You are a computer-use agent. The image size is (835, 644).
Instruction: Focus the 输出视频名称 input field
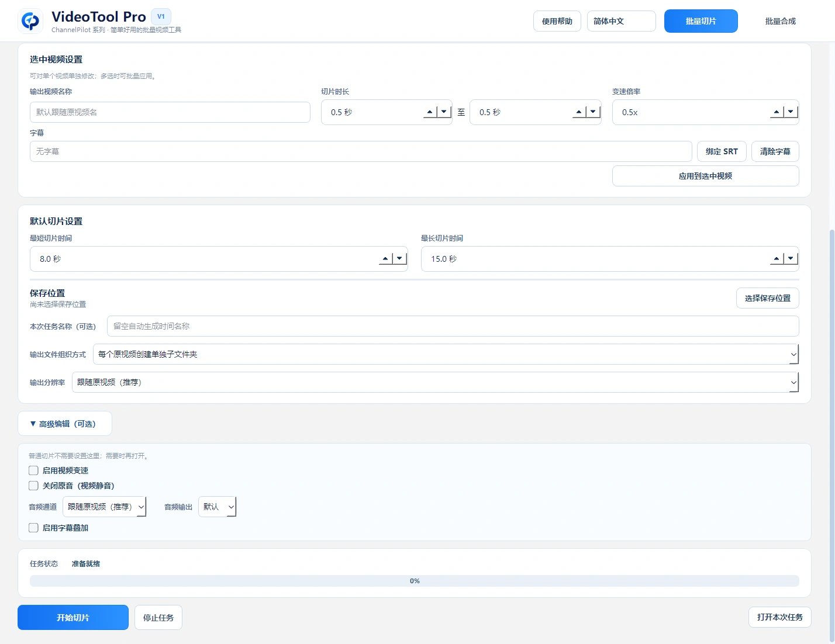pyautogui.click(x=170, y=112)
